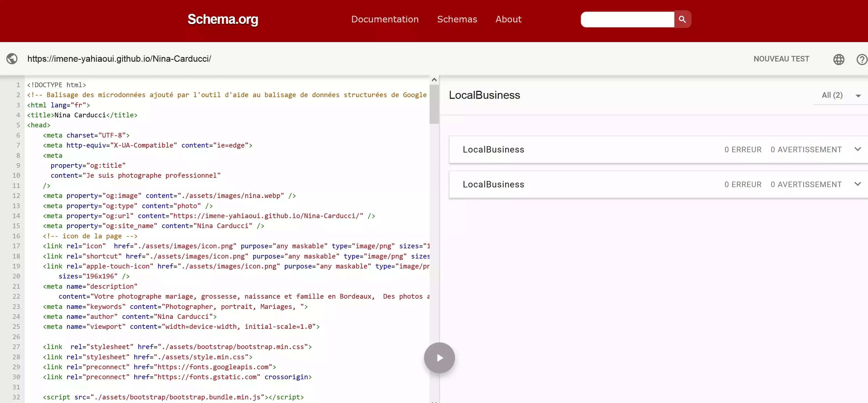Click the meta name="keywords" line
The height and width of the screenshot is (403, 868).
175,307
